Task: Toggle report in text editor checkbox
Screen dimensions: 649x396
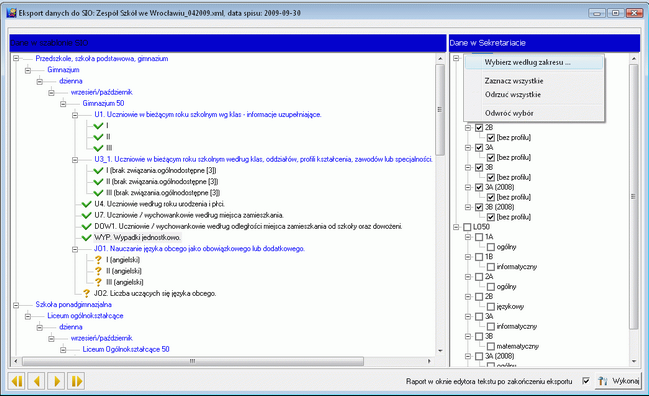Action: pos(586,381)
